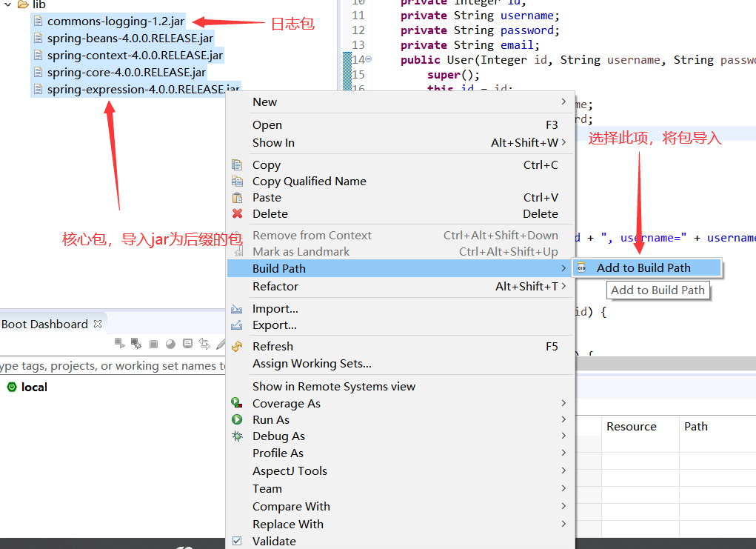Start the app via Boot Dashboard start icon
Image resolution: width=756 pixels, height=549 pixels.
point(119,343)
